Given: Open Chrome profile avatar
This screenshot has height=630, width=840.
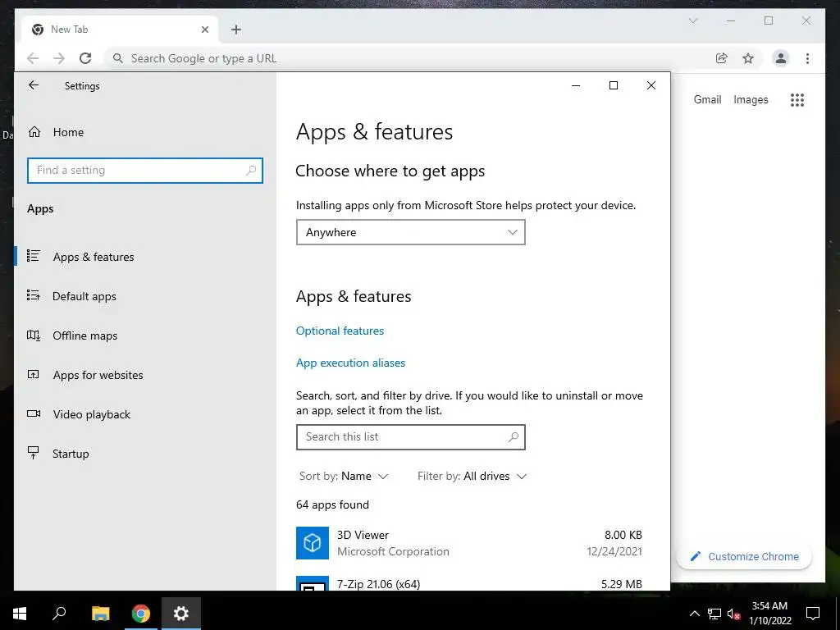Looking at the screenshot, I should (x=781, y=58).
